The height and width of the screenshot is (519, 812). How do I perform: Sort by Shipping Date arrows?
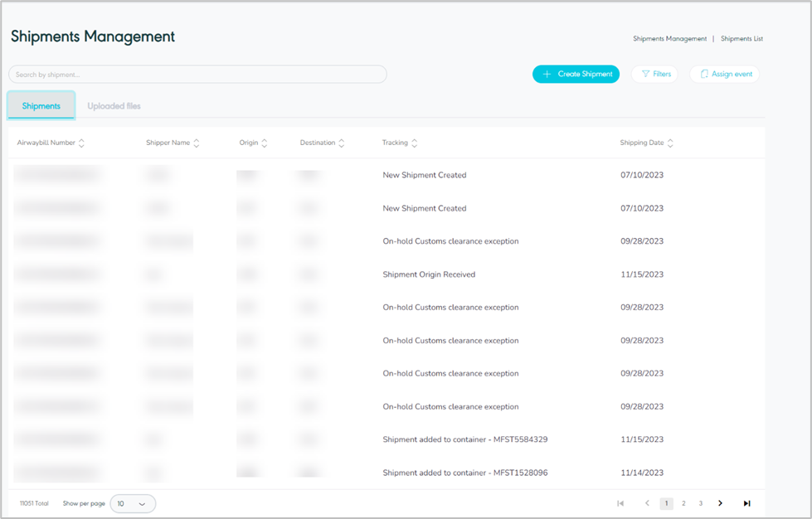(670, 143)
